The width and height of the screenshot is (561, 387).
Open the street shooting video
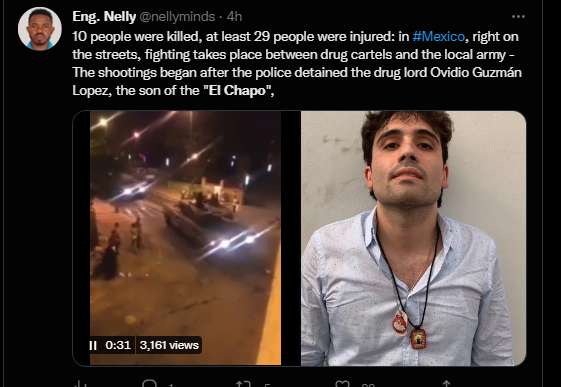click(186, 238)
